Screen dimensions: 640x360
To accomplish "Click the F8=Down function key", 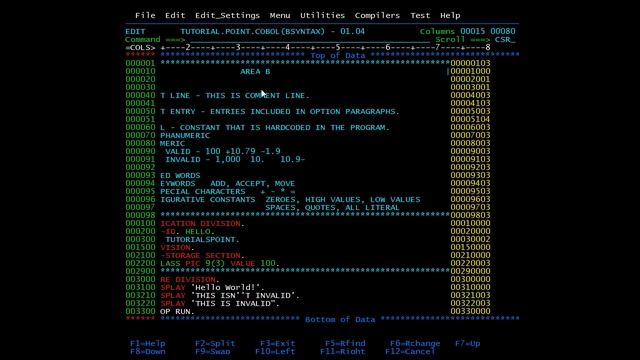I will coord(147,351).
